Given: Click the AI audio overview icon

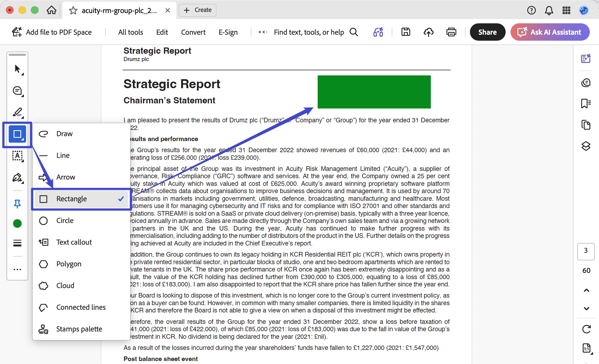Looking at the screenshot, I should point(378,32).
